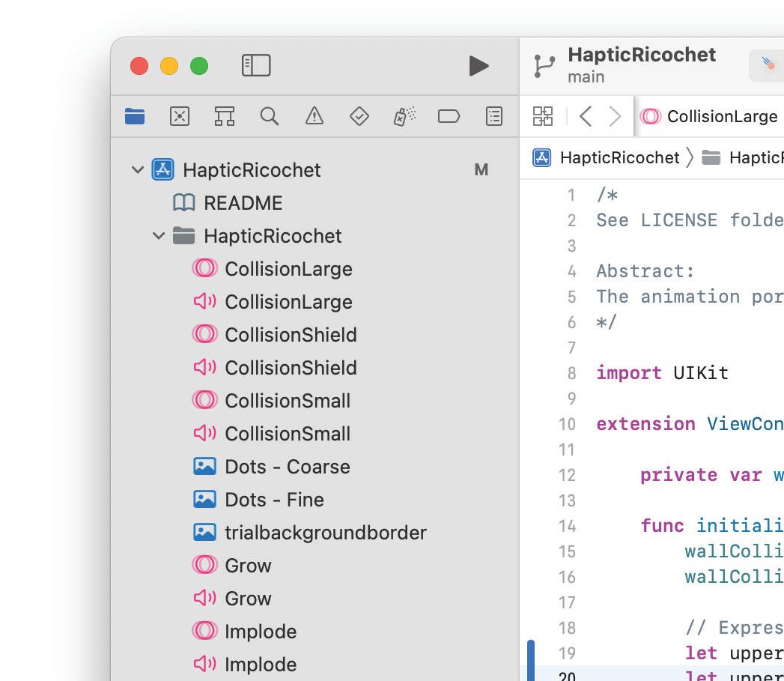The width and height of the screenshot is (784, 681).
Task: Open the Breakpoint navigator icon
Action: coord(449,116)
